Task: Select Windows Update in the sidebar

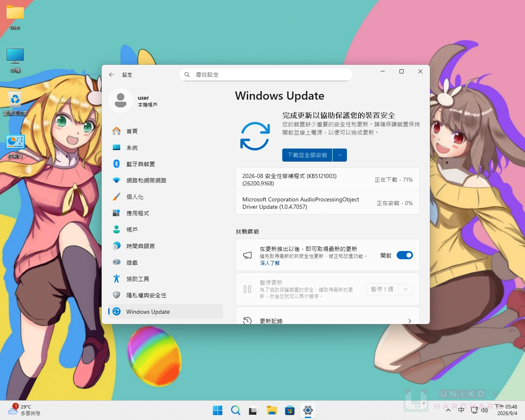Action: 166,311
